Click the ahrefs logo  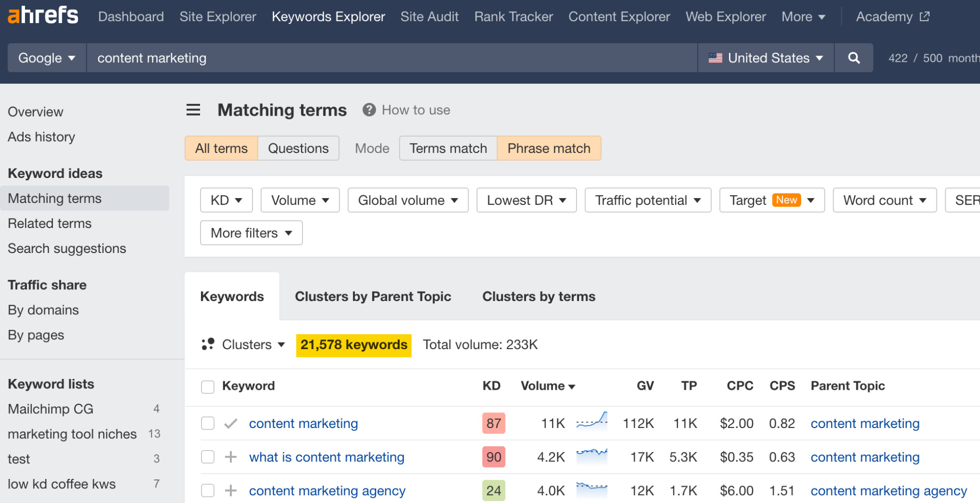tap(42, 15)
